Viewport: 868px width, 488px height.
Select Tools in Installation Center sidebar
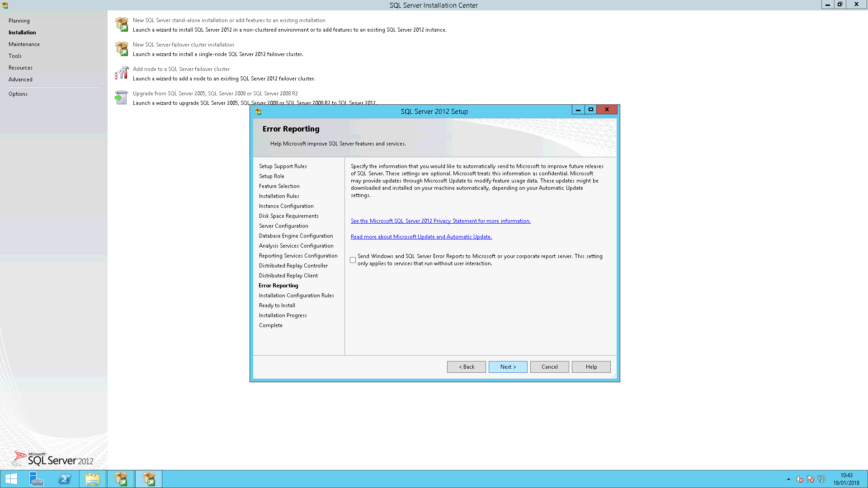(15, 56)
